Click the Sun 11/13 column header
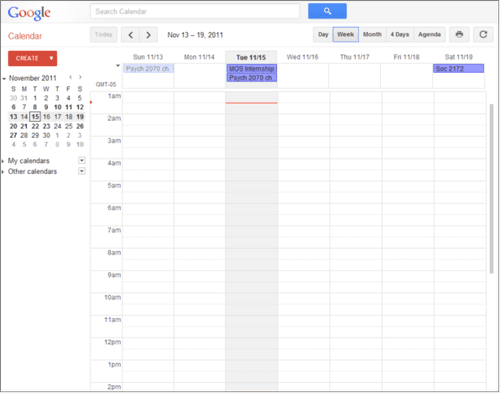Viewport: 500px width, 393px height. 148,57
